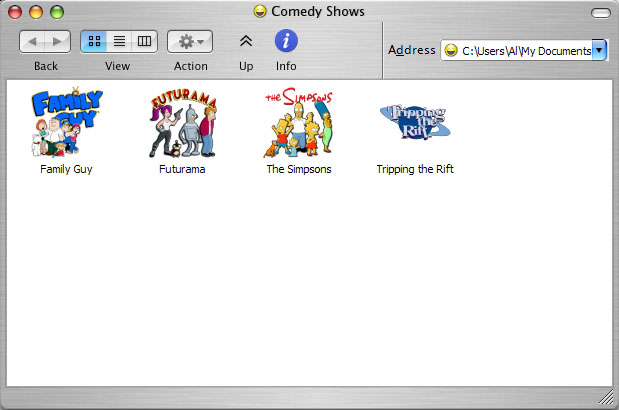Click the smiley icon in window title
This screenshot has height=410, width=619.
(x=260, y=11)
